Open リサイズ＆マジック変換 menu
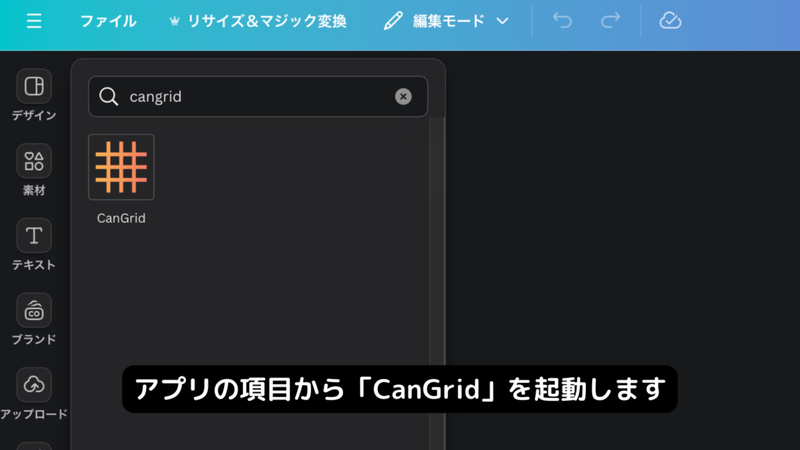The height and width of the screenshot is (450, 800). (258, 21)
